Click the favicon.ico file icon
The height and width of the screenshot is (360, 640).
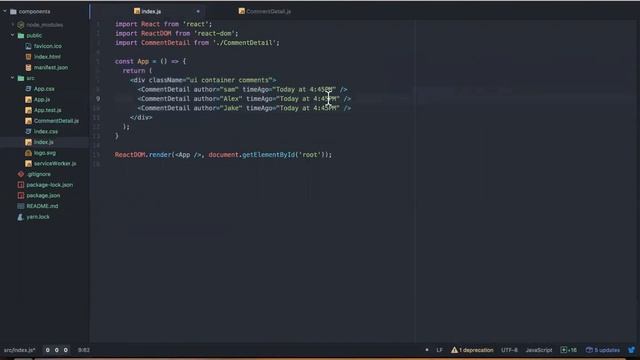pyautogui.click(x=28, y=46)
